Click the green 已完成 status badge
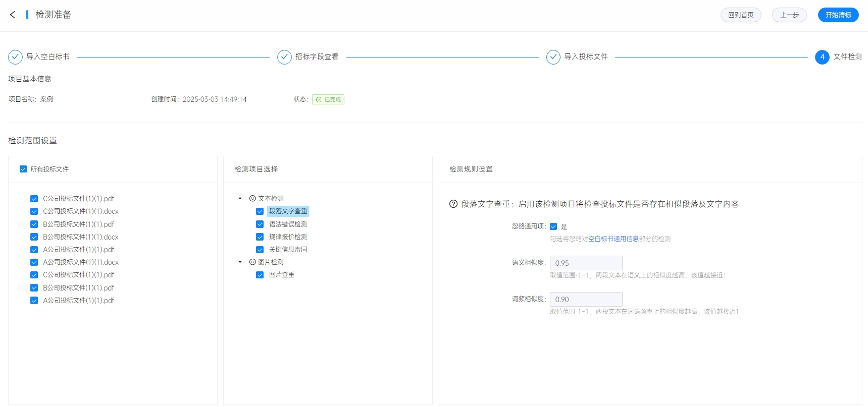868x407 pixels. pyautogui.click(x=328, y=99)
